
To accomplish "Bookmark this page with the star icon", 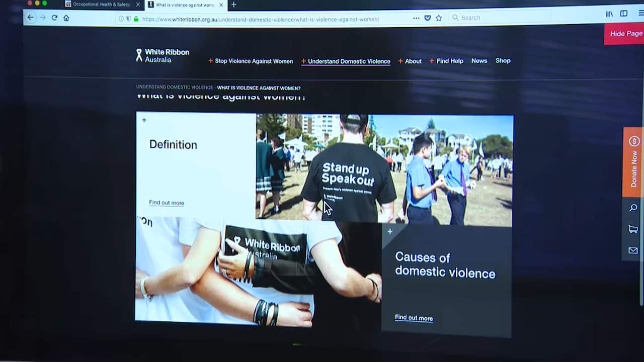I will (x=439, y=18).
